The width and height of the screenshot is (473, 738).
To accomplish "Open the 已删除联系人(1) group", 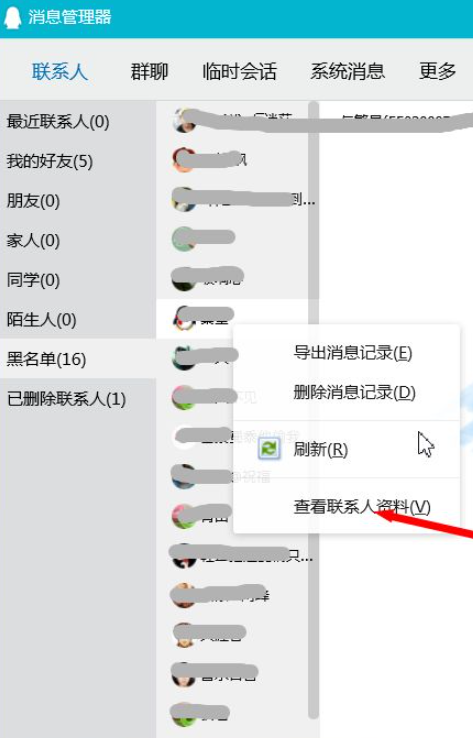I will point(66,399).
